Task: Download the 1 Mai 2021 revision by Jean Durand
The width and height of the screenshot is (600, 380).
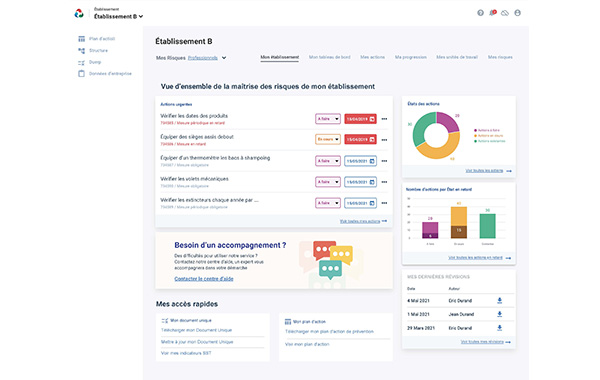Action: (x=499, y=314)
